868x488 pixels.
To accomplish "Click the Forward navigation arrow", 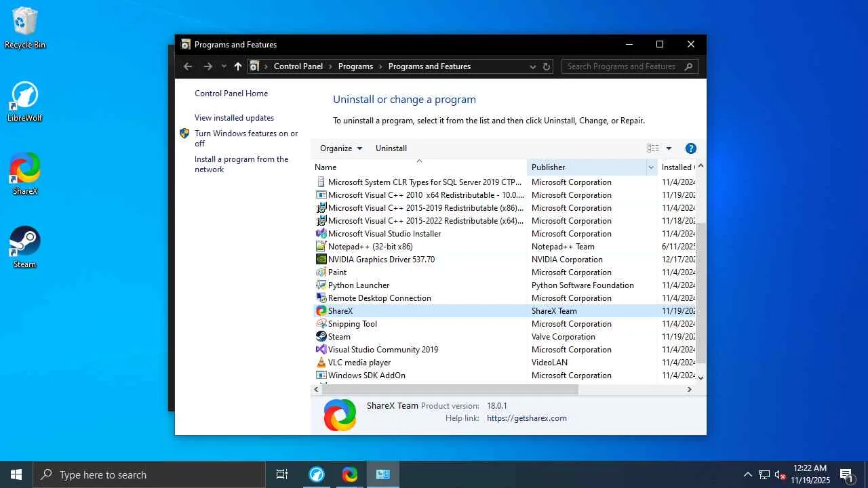I will (208, 66).
